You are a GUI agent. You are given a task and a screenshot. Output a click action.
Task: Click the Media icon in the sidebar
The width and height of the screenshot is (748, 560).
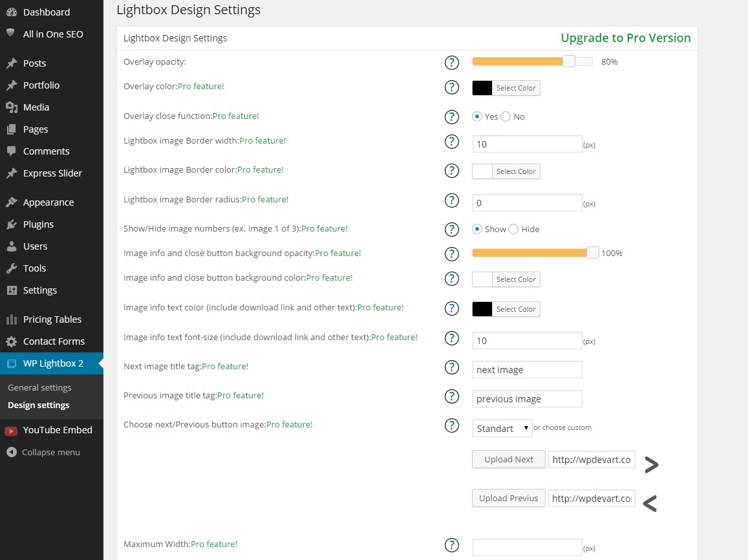point(12,107)
